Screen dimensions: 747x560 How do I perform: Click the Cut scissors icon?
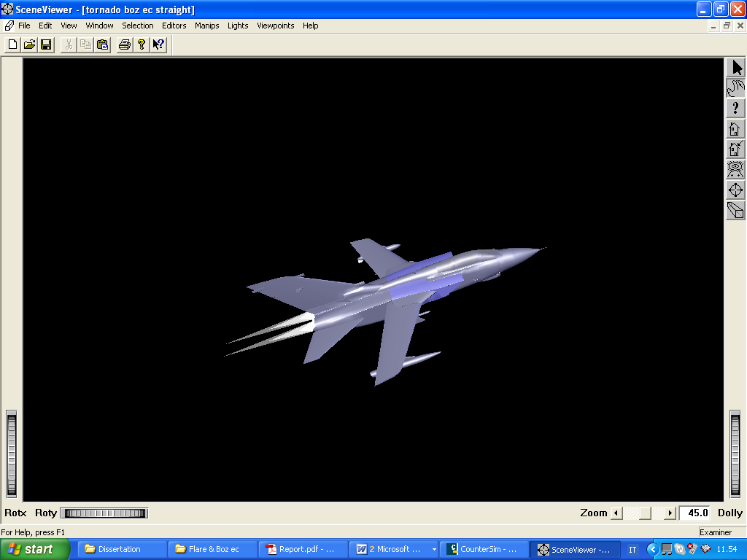point(69,44)
